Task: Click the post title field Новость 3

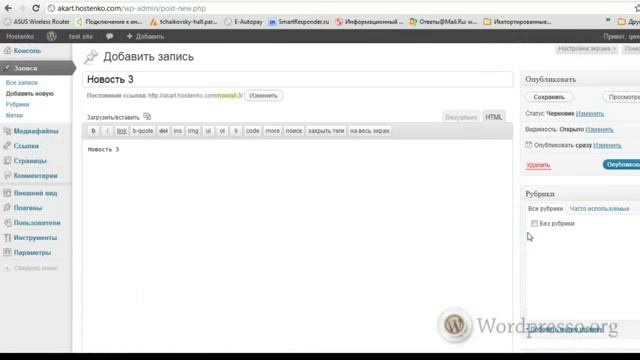Action: [298, 79]
